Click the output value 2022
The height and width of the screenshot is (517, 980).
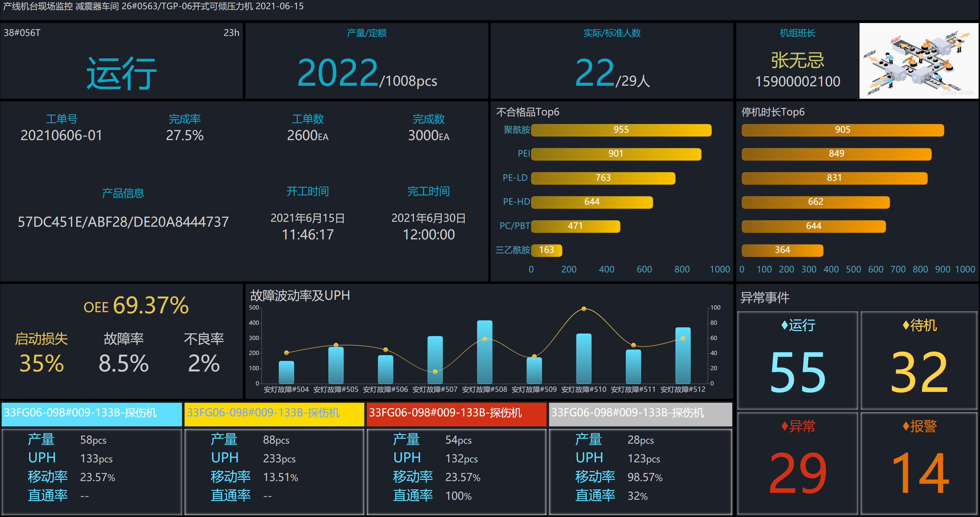[338, 72]
